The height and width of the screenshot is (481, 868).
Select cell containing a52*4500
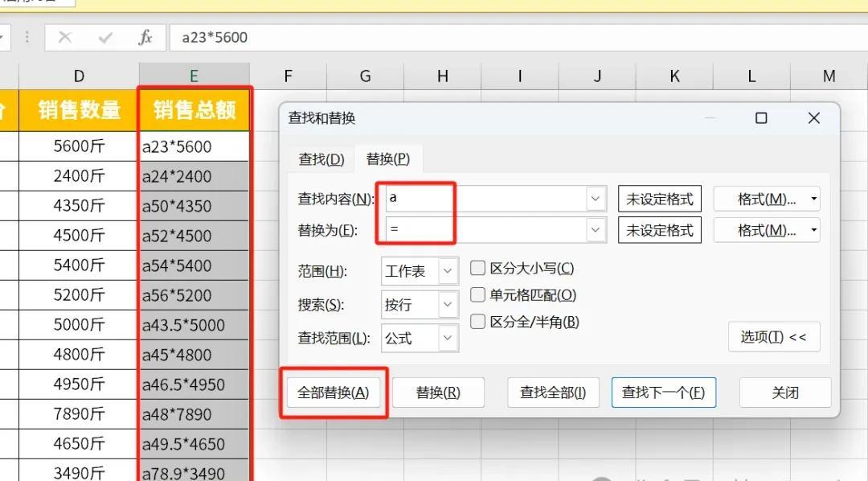tap(194, 236)
